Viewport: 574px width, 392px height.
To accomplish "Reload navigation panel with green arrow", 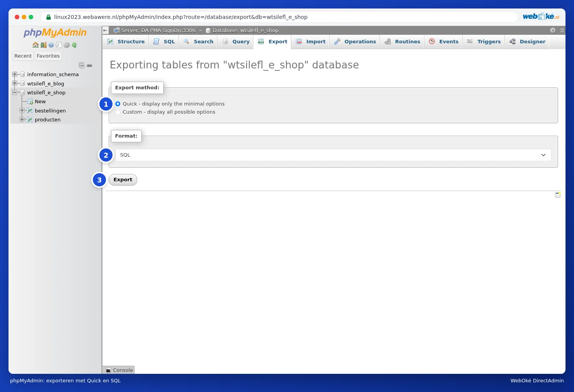I will [x=74, y=45].
